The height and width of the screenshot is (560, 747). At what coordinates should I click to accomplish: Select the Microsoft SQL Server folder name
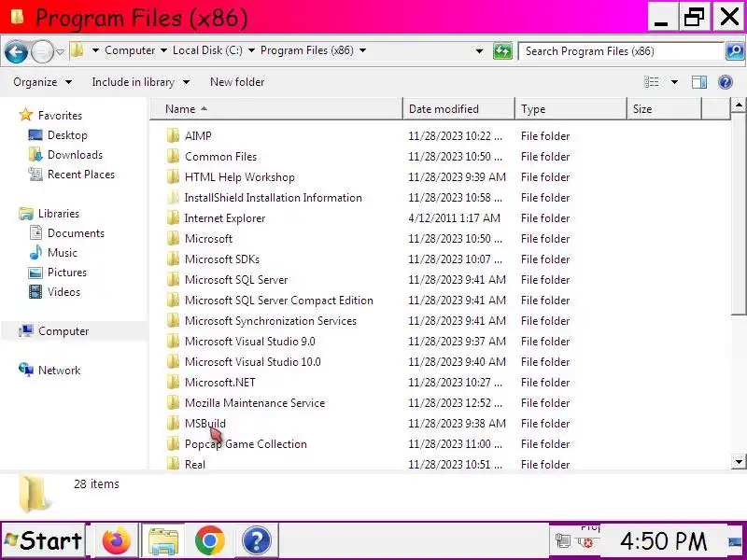(x=236, y=279)
